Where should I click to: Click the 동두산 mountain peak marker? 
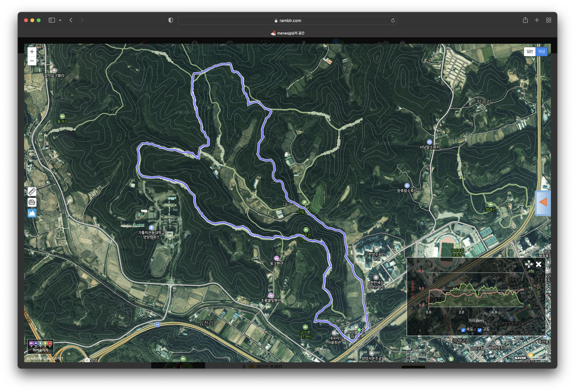click(306, 230)
